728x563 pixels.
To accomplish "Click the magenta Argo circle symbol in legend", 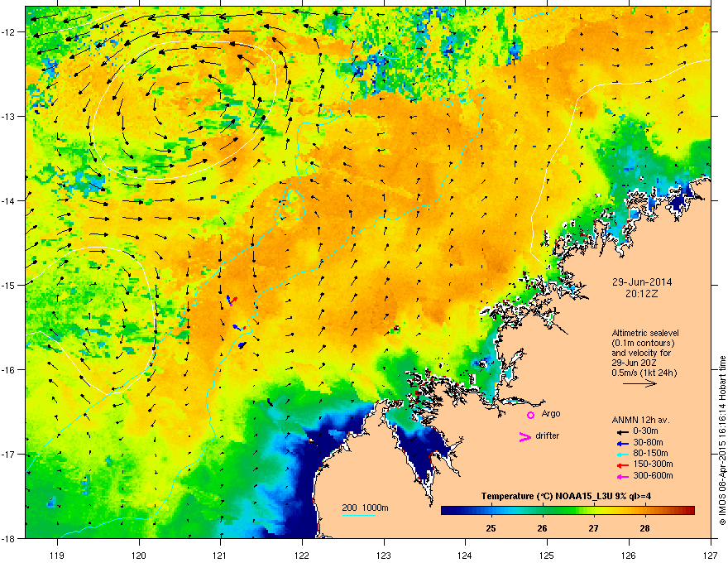I will pyautogui.click(x=530, y=415).
